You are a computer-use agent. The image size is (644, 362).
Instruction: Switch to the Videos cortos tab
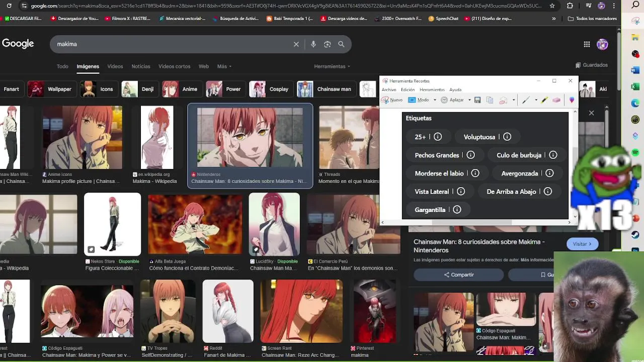[174, 66]
